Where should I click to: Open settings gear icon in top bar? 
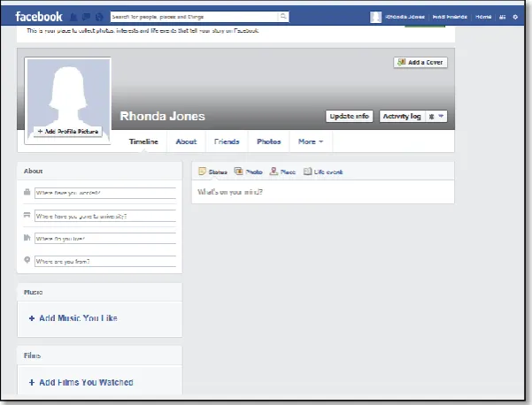coord(515,17)
